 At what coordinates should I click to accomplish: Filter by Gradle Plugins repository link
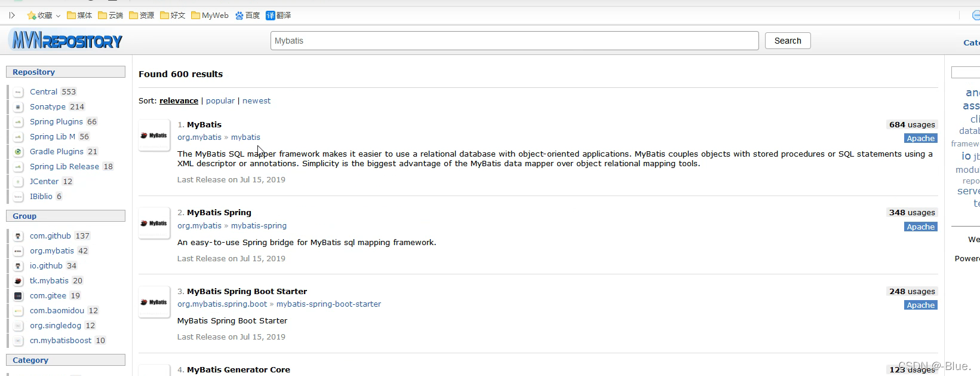[57, 152]
